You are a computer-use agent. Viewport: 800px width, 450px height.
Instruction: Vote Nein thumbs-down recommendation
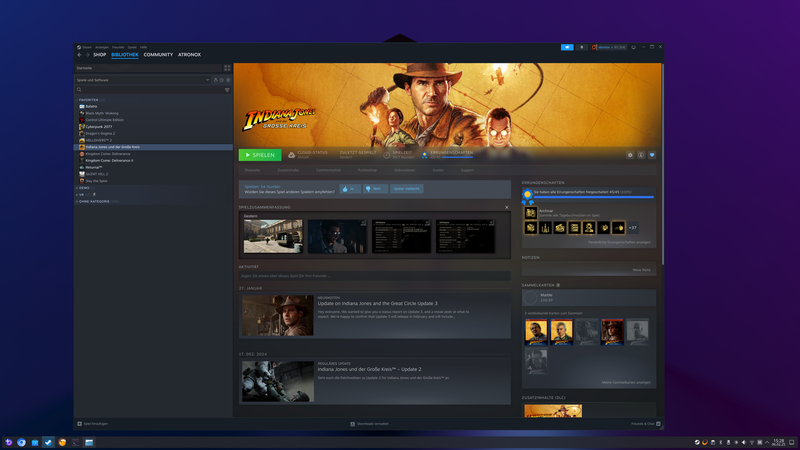click(x=375, y=189)
